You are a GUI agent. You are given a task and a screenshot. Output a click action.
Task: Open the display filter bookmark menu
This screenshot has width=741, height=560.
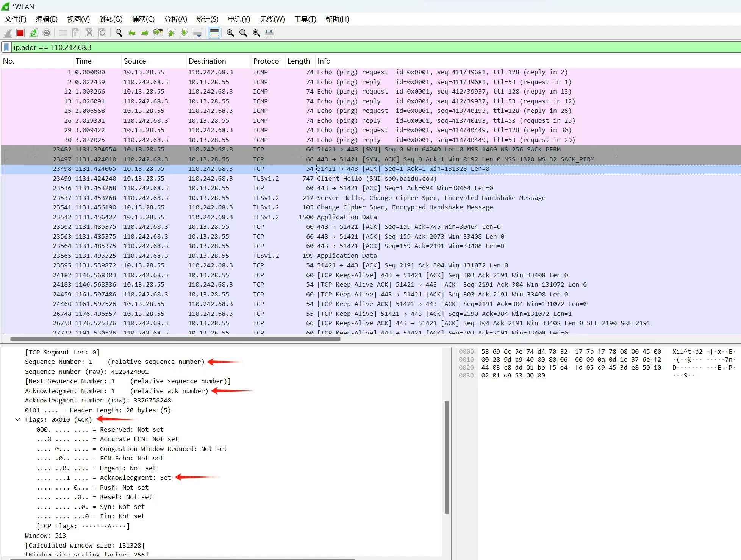tap(6, 47)
